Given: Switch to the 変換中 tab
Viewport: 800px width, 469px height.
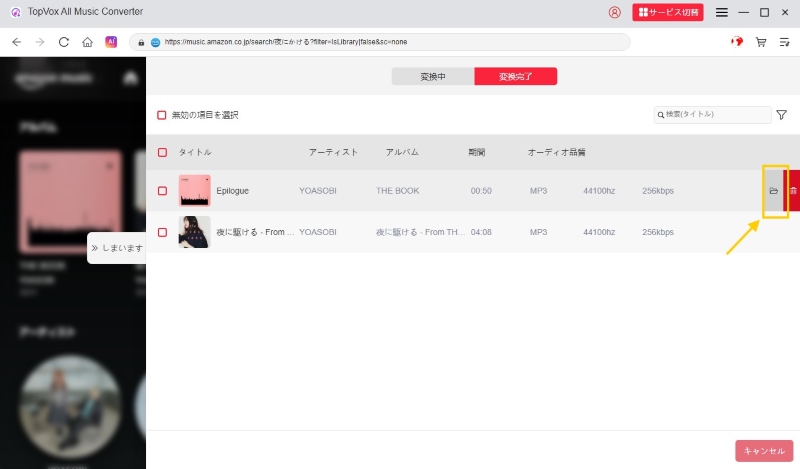Looking at the screenshot, I should (x=433, y=77).
